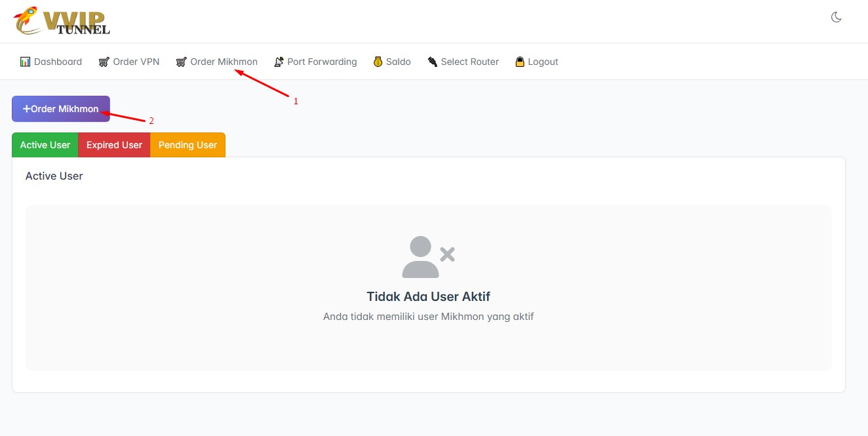This screenshot has width=868, height=436.
Task: Click the Order VPN cart icon
Action: (x=104, y=62)
